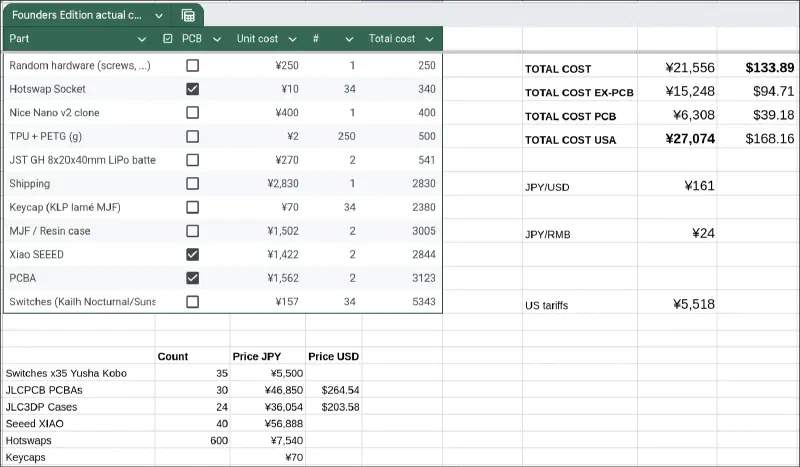Select the '600' Hotswaps count cell

coord(219,440)
